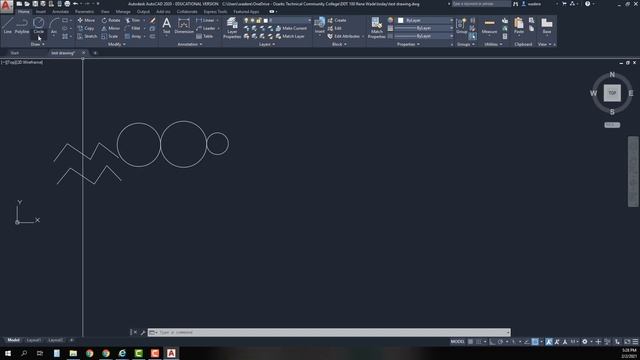This screenshot has width=640, height=360.
Task: Toggle snap mode in status bar
Action: click(x=479, y=342)
